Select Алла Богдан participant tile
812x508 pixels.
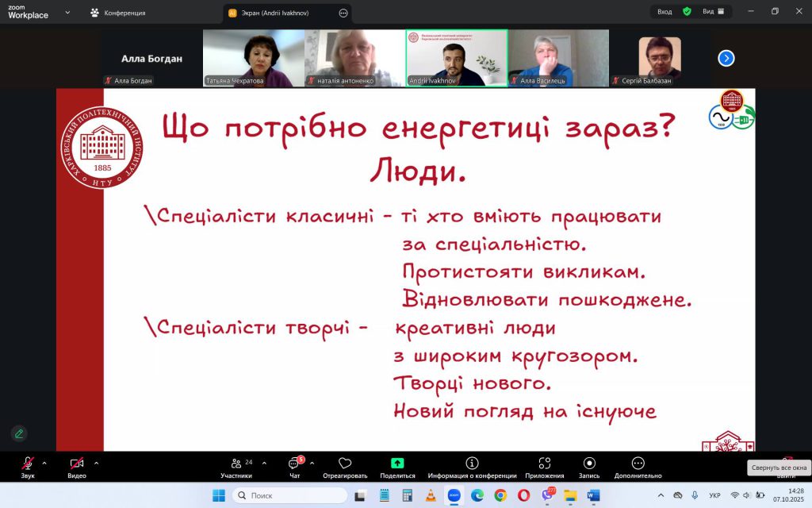tap(151, 57)
